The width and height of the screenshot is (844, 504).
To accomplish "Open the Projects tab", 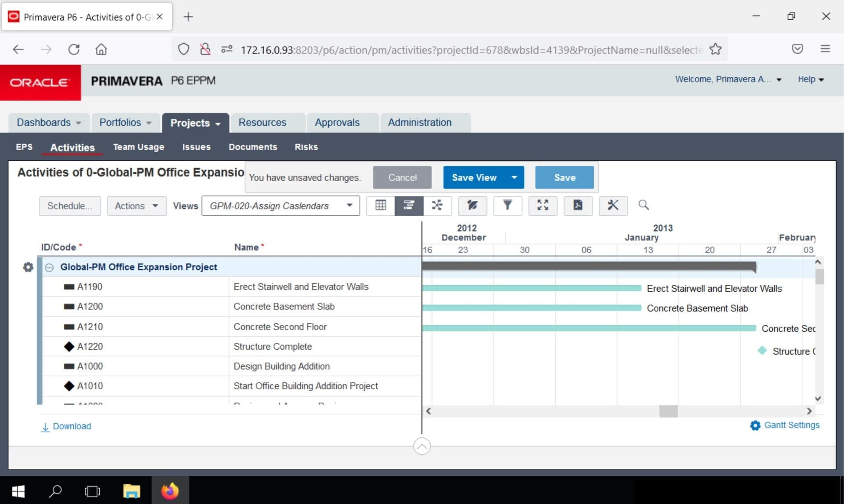I will pos(195,123).
